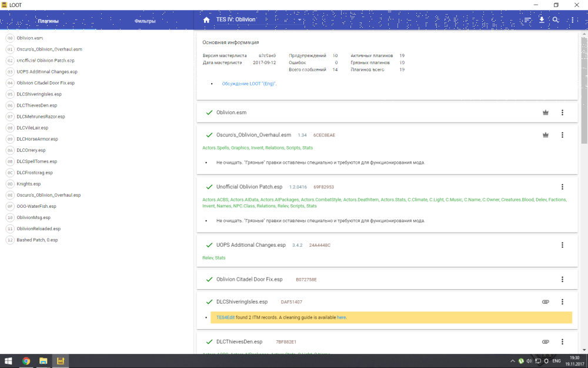Click the Update masterlist download icon
The image size is (588, 368).
[x=542, y=20]
